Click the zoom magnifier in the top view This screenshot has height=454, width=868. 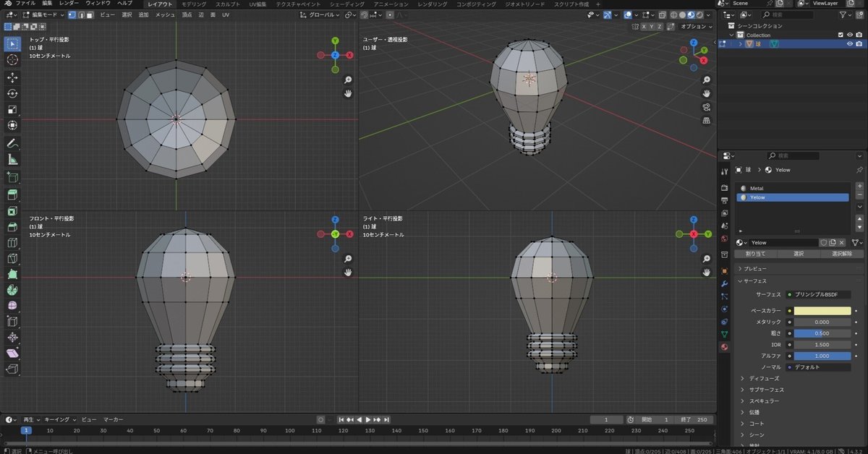[x=348, y=80]
